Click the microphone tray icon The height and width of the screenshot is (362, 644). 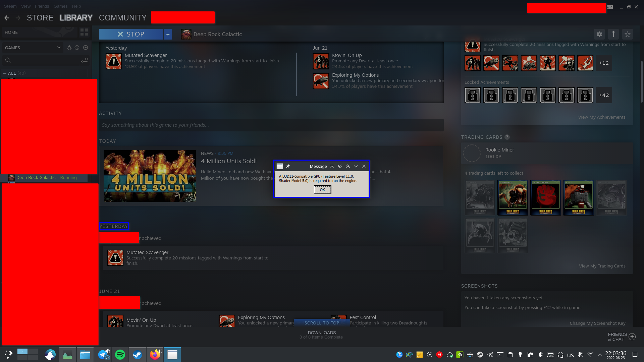pyautogui.click(x=581, y=355)
